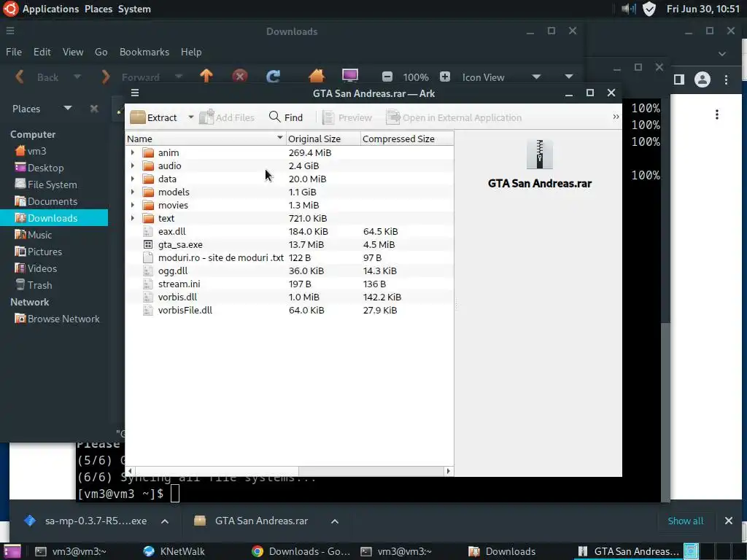Screen dimensions: 747x560
Task: Click the Home icon in file manager toolbar
Action: (x=317, y=76)
